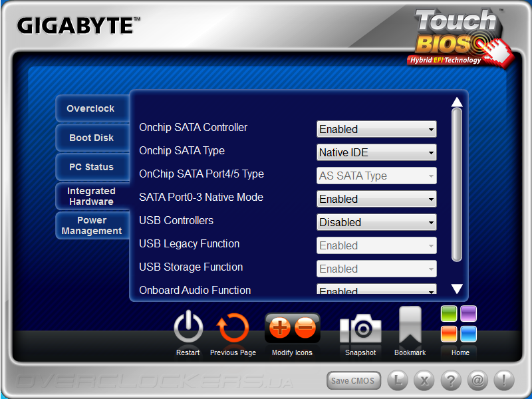
Task: Switch to the Boot Disk tab
Action: click(92, 138)
